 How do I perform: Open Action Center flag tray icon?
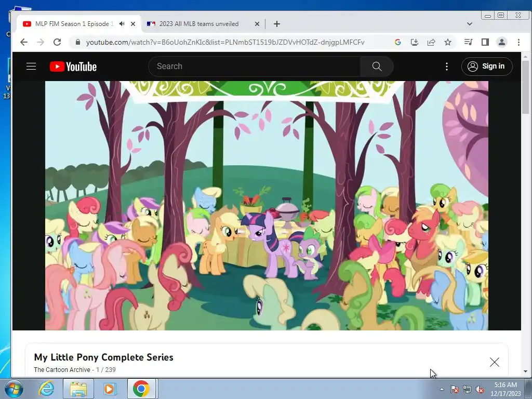455,389
